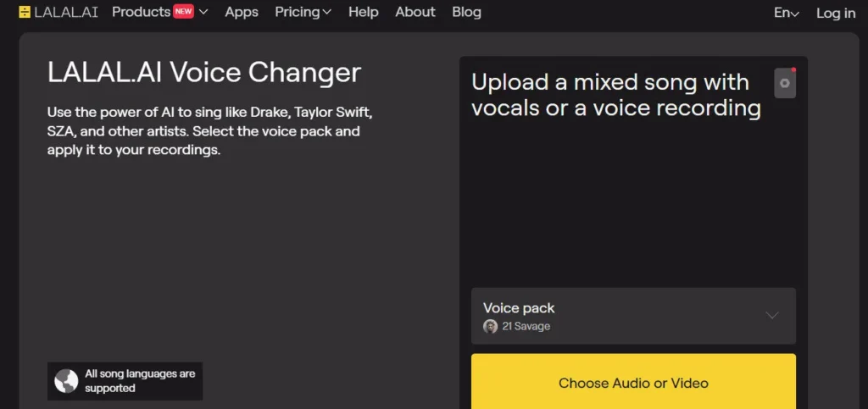Go to the Apps page

click(242, 13)
